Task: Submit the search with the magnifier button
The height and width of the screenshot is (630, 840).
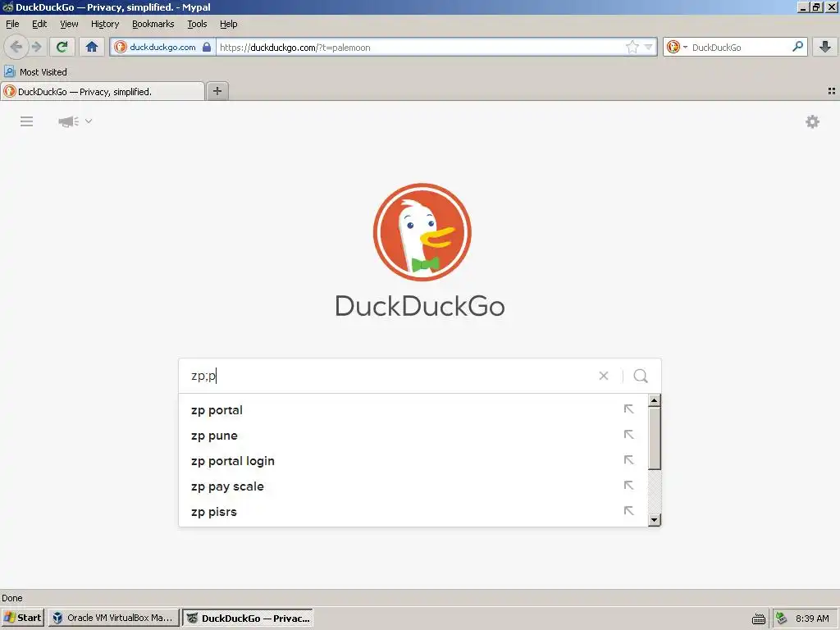Action: tap(641, 376)
